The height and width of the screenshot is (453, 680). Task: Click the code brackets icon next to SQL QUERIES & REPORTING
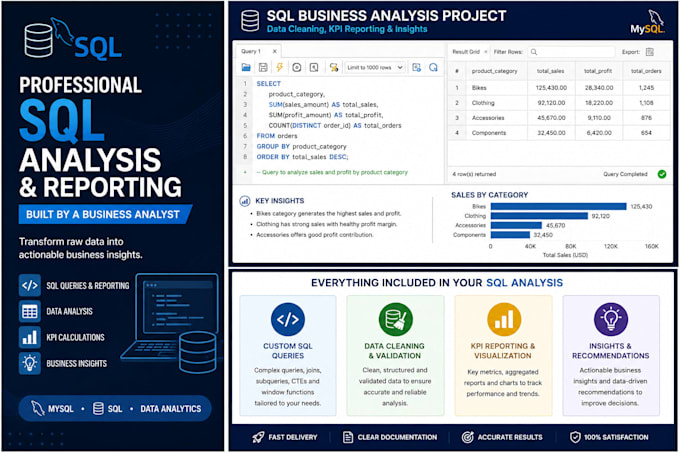click(x=29, y=285)
